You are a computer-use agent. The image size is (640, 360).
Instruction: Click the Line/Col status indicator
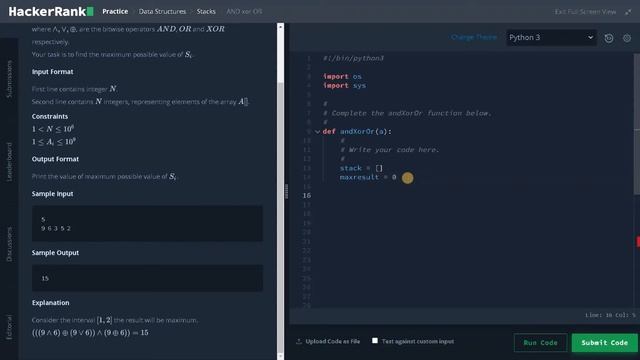610,315
